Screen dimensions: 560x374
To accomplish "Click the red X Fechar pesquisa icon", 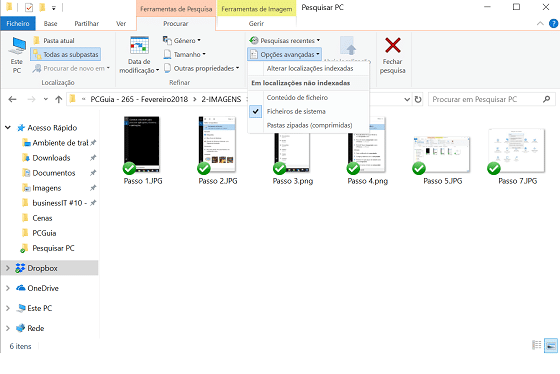I will [x=392, y=46].
